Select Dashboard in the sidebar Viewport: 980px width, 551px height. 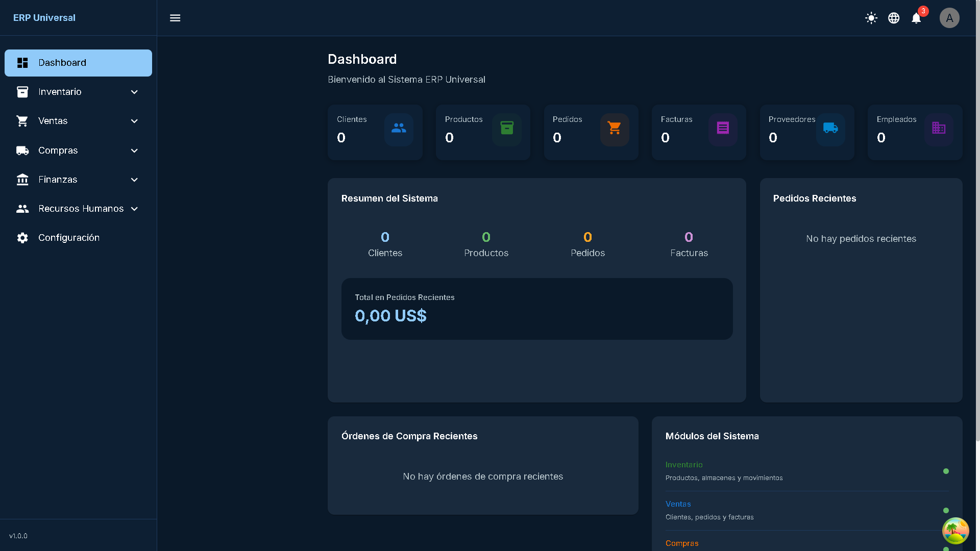(78, 63)
